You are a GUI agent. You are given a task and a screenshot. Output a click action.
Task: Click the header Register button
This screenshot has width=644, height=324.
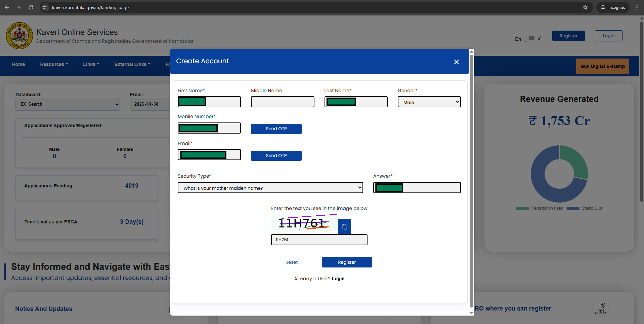point(568,36)
